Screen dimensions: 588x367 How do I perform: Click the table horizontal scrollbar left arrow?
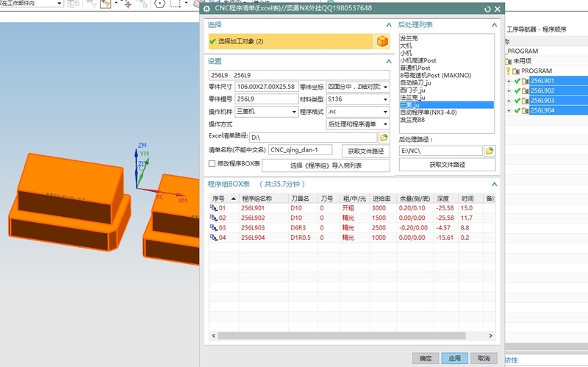pyautogui.click(x=214, y=336)
